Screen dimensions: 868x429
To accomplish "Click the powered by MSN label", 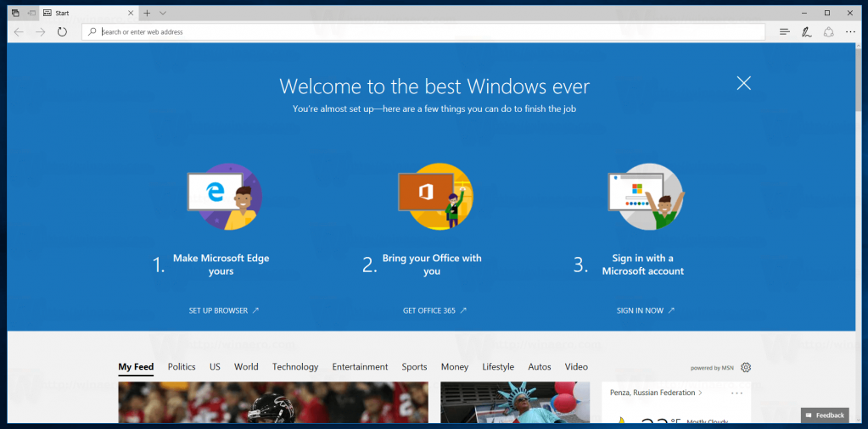I will 713,368.
